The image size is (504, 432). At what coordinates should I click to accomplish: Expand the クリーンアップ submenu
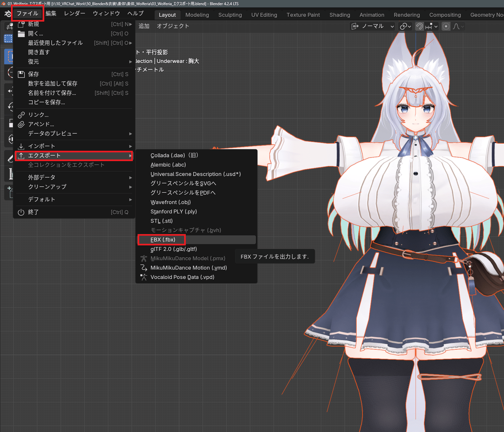[x=74, y=186]
